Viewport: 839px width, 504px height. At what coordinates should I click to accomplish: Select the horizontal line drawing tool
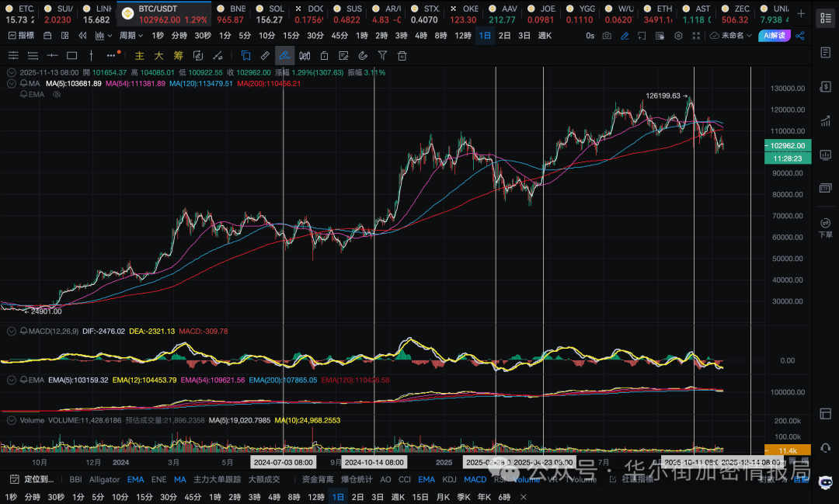[53, 56]
